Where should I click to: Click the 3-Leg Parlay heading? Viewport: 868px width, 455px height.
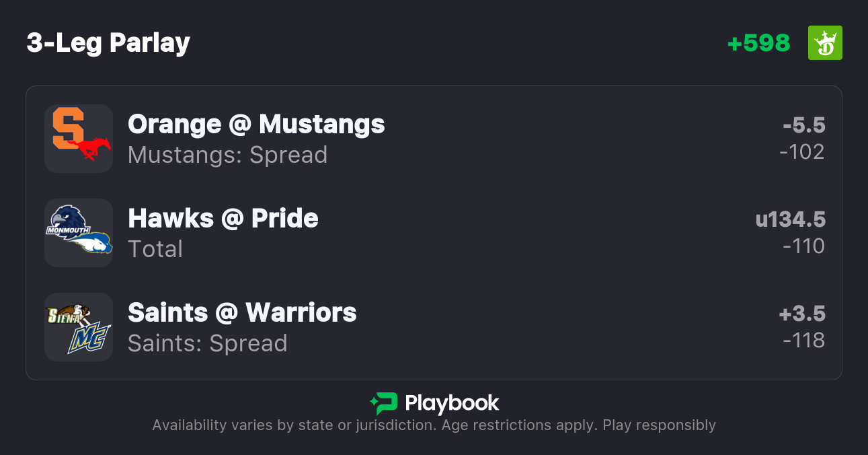[x=108, y=43]
